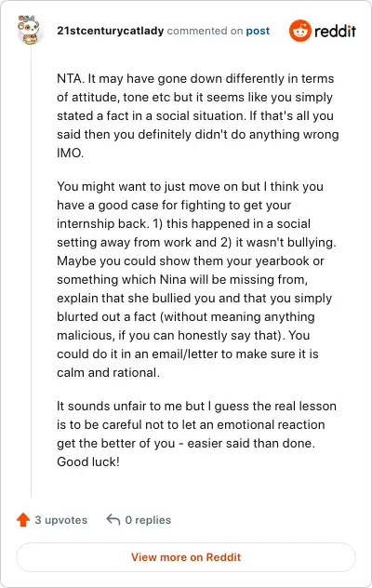
Task: Click the orange Reddit Snoo logo
Action: coord(300,31)
